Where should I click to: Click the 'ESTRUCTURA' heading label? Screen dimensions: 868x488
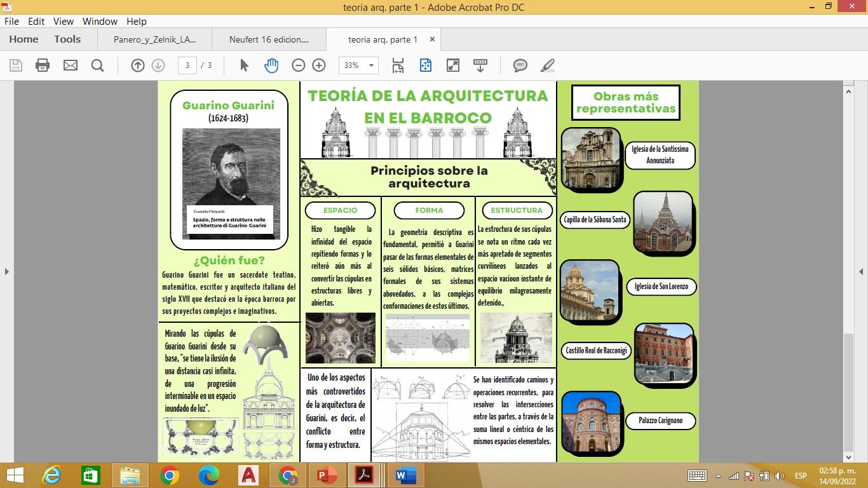coord(517,210)
